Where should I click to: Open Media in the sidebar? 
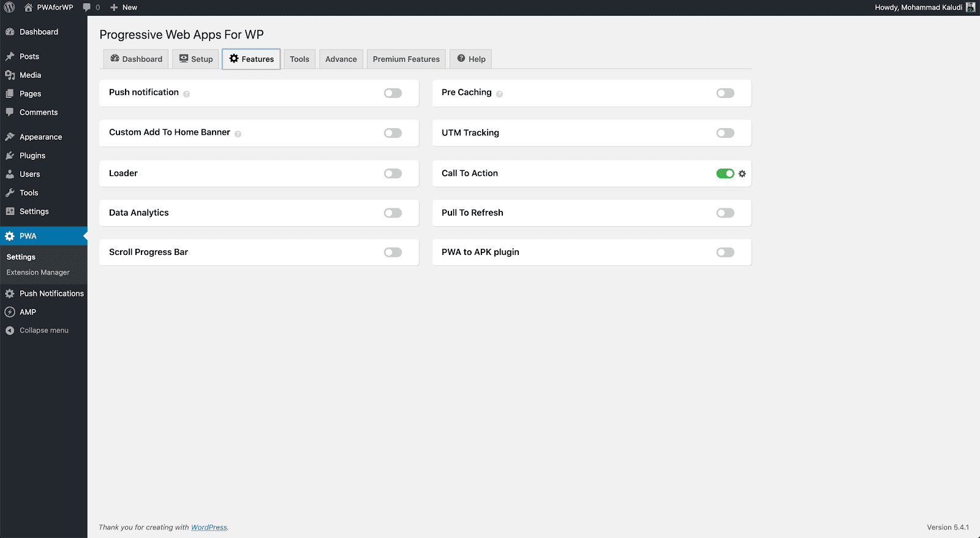click(x=43, y=75)
